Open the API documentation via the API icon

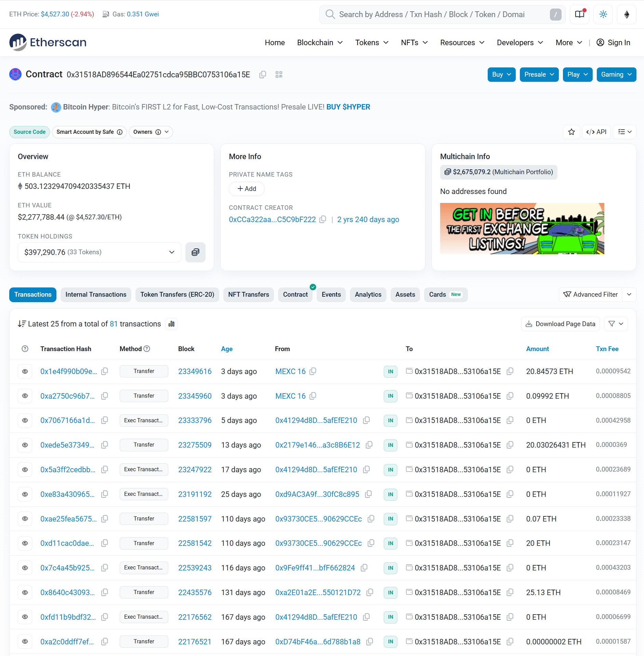pos(596,132)
